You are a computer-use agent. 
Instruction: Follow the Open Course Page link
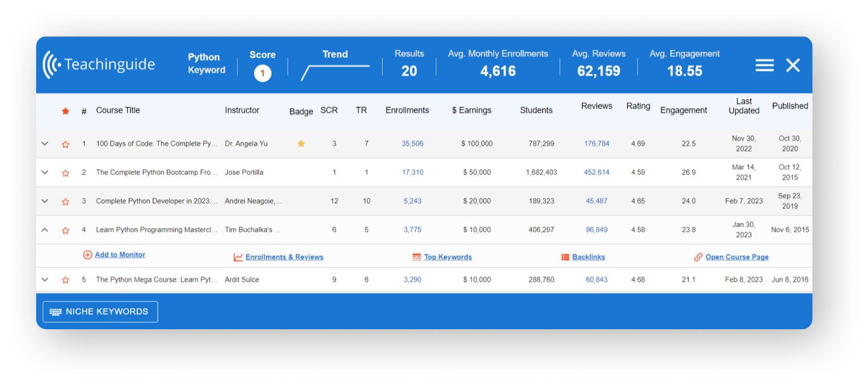[737, 257]
